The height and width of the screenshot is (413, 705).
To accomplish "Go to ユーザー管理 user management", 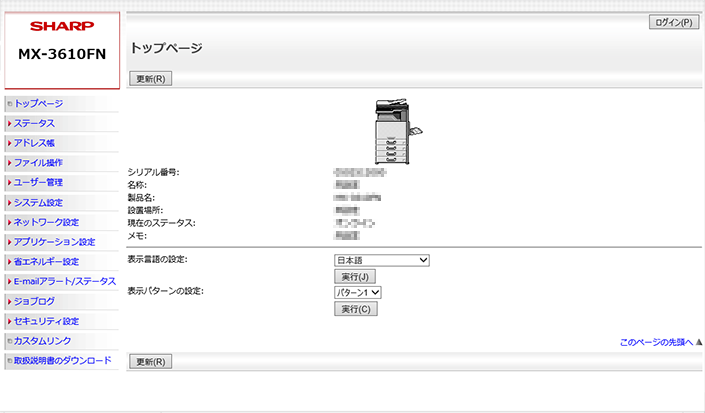I will (x=38, y=182).
